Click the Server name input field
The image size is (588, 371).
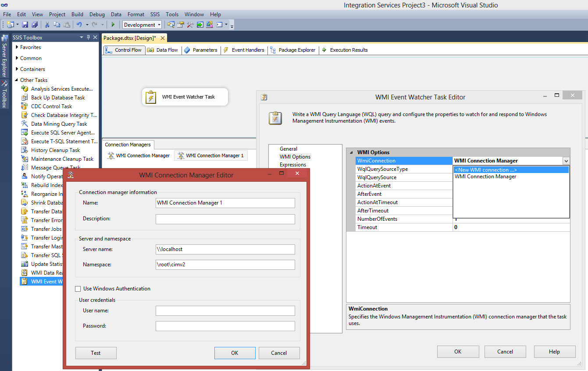225,249
